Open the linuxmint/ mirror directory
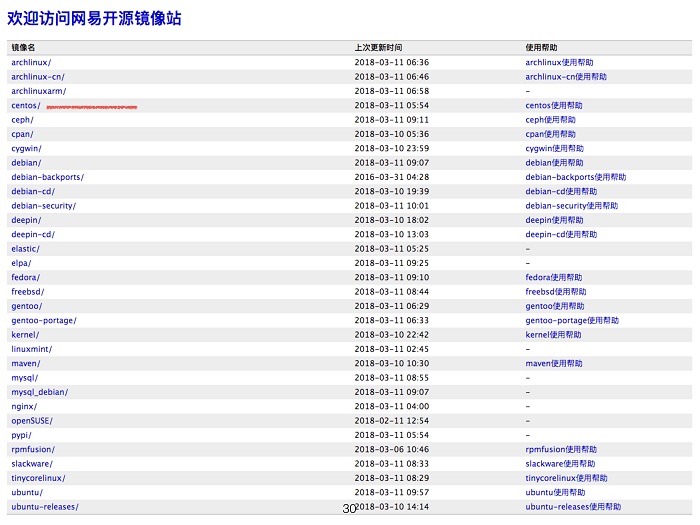Screen dimensions: 700x525 pyautogui.click(x=32, y=349)
